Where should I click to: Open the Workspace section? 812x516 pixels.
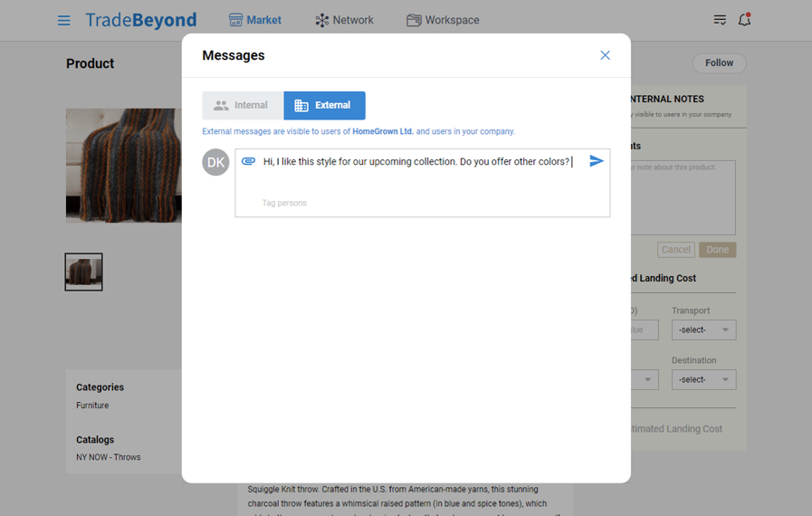(443, 20)
